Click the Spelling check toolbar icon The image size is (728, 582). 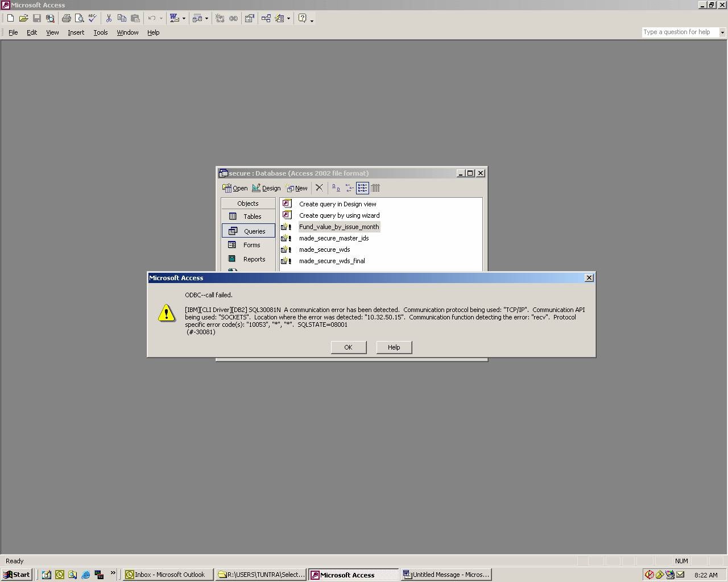(93, 18)
